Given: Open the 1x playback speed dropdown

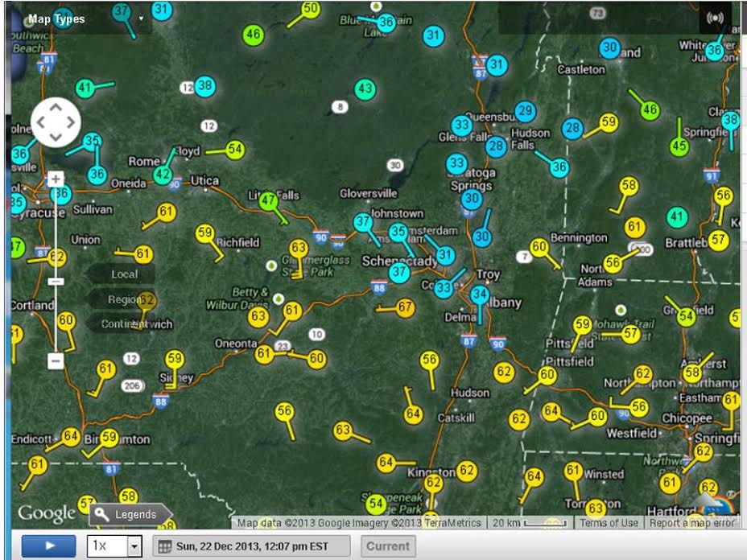Looking at the screenshot, I should [x=114, y=546].
